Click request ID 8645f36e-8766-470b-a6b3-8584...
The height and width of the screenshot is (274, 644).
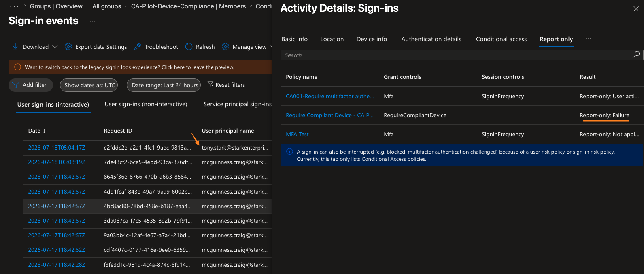click(x=148, y=177)
